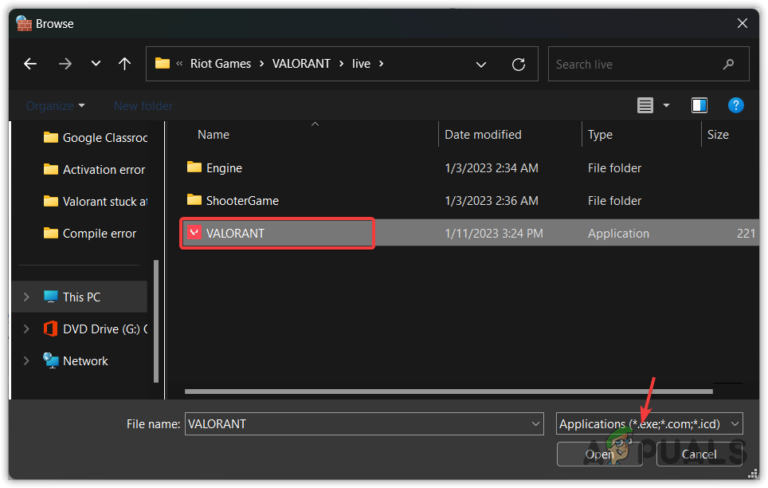Click the VALORANT red app icon
This screenshot has height=488, width=768.
194,232
